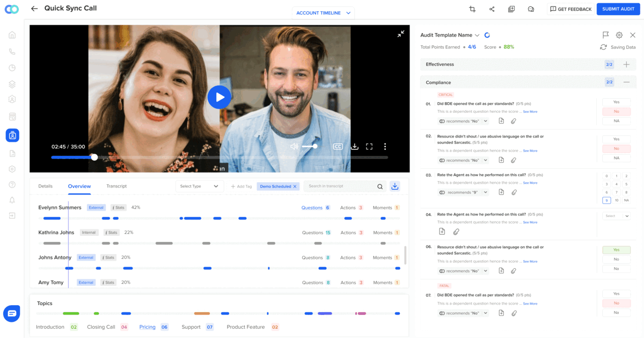Open See More on question 03
Image resolution: width=644 pixels, height=338 pixels.
(x=530, y=183)
